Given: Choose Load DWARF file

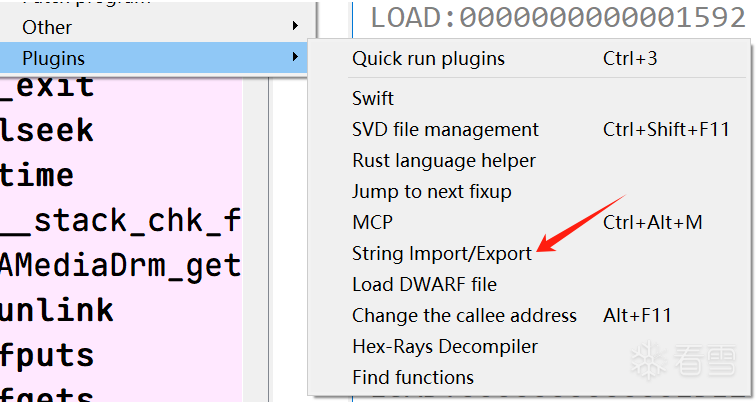Looking at the screenshot, I should 424,284.
